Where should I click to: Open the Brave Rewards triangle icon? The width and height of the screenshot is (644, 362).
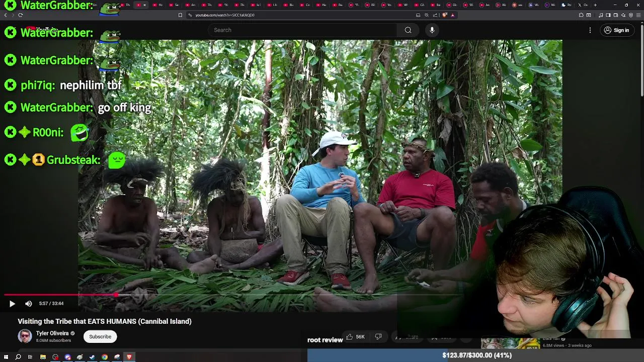tap(452, 15)
